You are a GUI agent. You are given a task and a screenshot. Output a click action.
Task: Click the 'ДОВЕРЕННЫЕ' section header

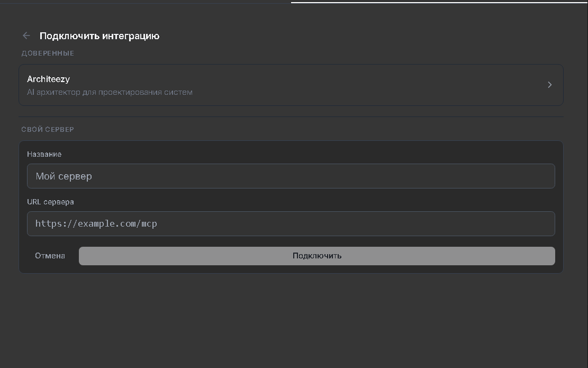click(x=48, y=53)
